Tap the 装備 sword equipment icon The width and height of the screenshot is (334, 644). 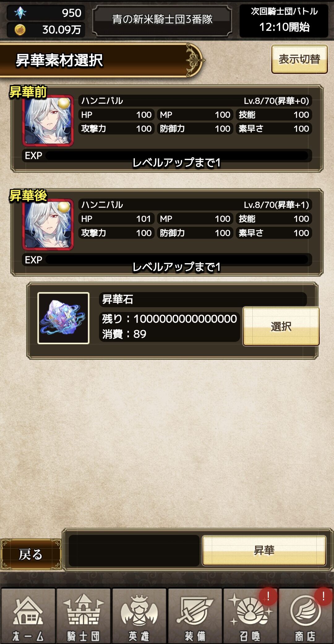click(x=195, y=616)
